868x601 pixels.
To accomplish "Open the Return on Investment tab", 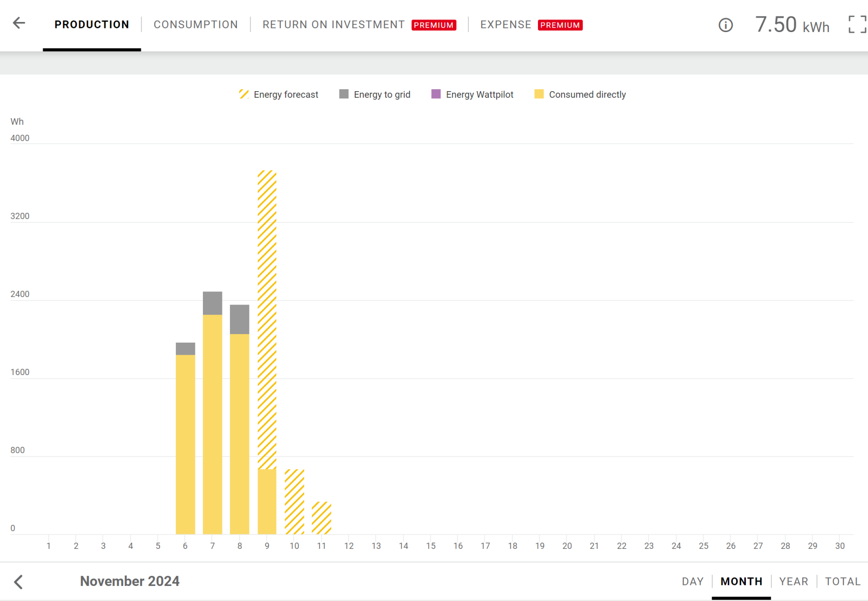I will click(x=333, y=25).
